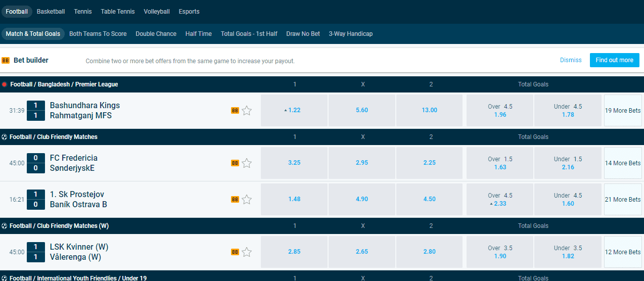Viewport: 644px width, 281px height.
Task: Open 21 More Bets for 1. Sk Prostejov
Action: coord(623,199)
